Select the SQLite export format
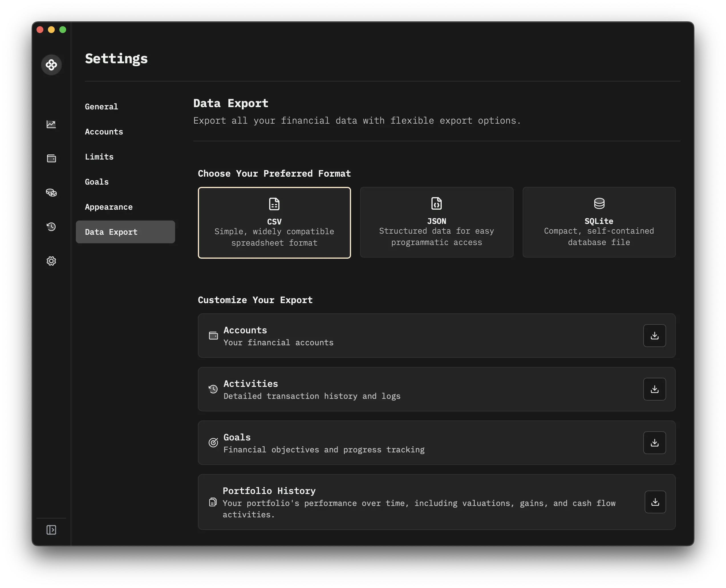The image size is (726, 588). pos(599,222)
